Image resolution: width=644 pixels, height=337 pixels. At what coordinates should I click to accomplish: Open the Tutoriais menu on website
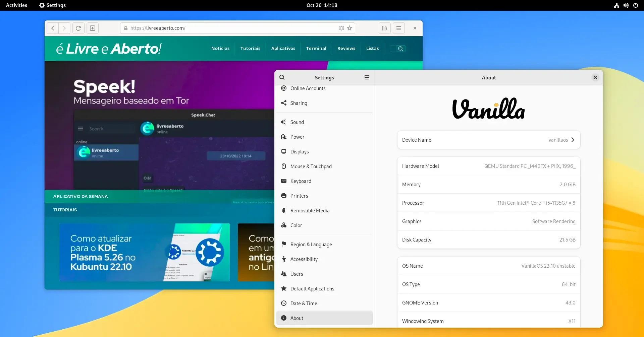[x=250, y=48]
